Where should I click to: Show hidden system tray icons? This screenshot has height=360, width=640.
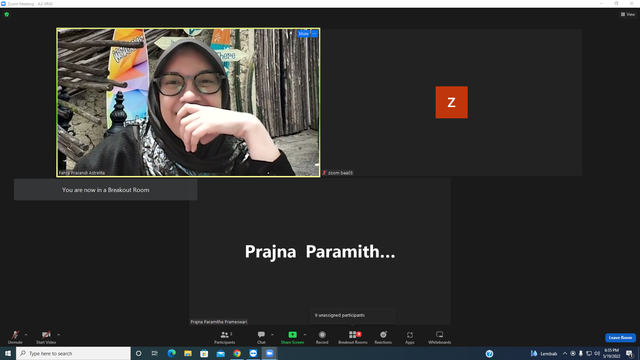click(565, 353)
